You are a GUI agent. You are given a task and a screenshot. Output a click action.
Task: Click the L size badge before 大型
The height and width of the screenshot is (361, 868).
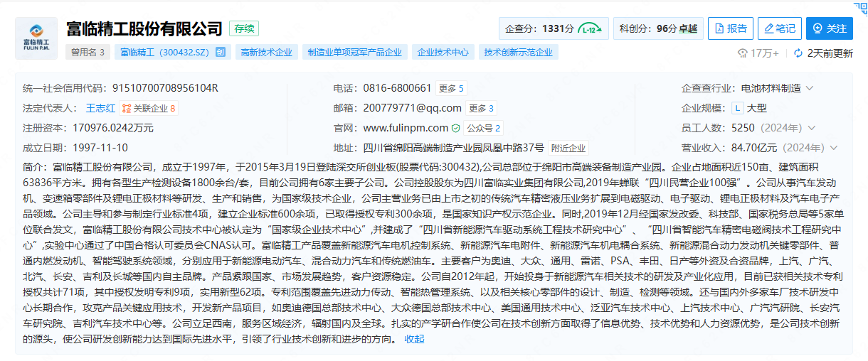click(x=738, y=108)
